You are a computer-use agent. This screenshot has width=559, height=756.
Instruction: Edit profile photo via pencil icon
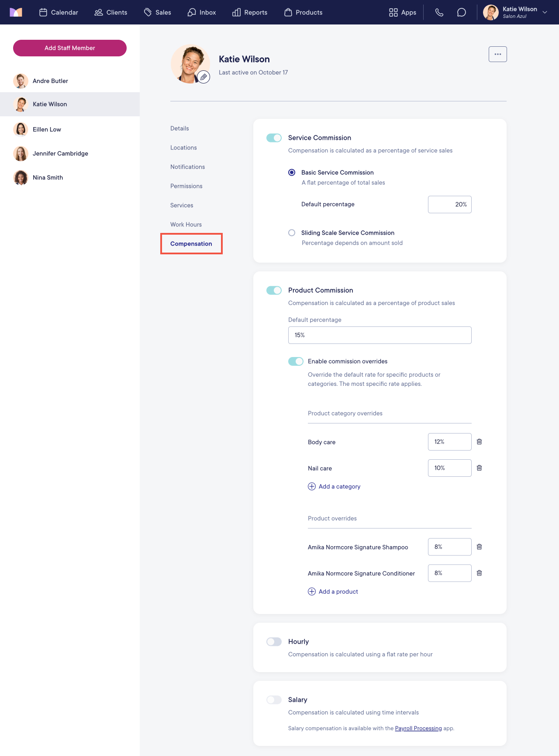(x=204, y=77)
